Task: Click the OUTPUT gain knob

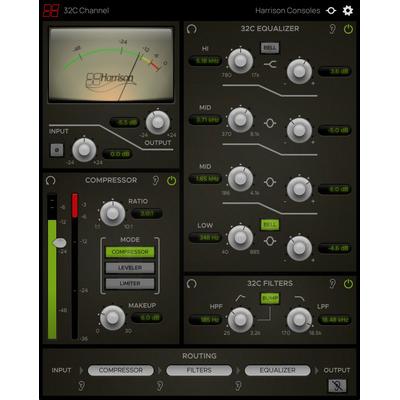Action: (x=158, y=123)
